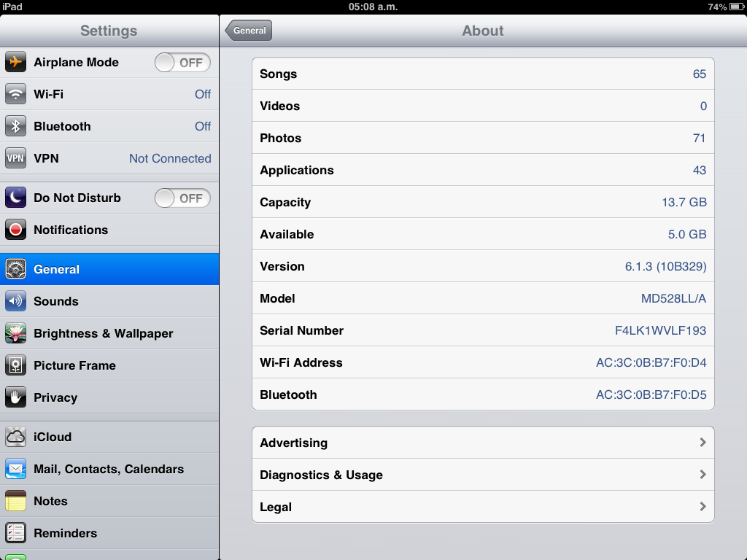
Task: Open the Advertising settings row
Action: [483, 443]
